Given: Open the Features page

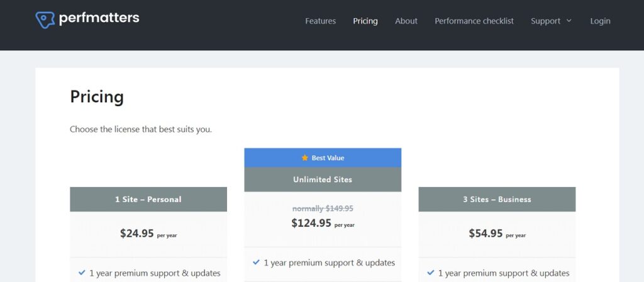Looking at the screenshot, I should tap(320, 21).
